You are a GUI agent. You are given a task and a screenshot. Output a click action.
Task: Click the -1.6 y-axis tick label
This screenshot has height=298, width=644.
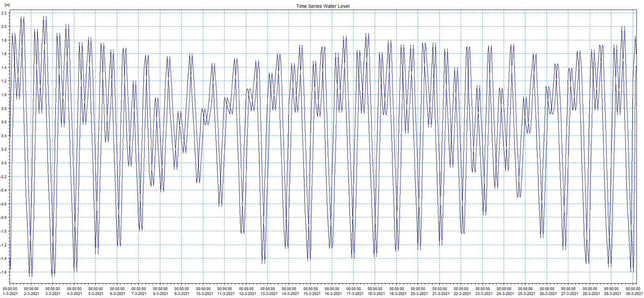[4, 272]
